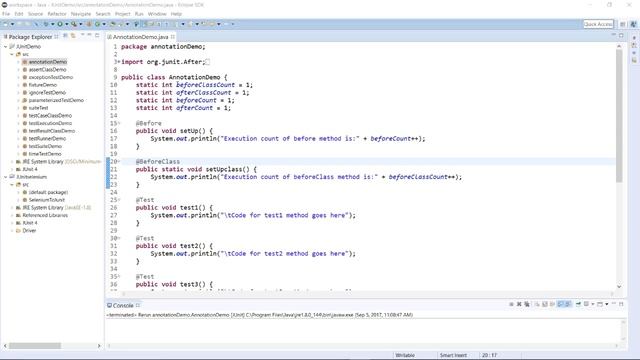640x360 pixels.
Task: Open the Source menu
Action: click(x=35, y=14)
